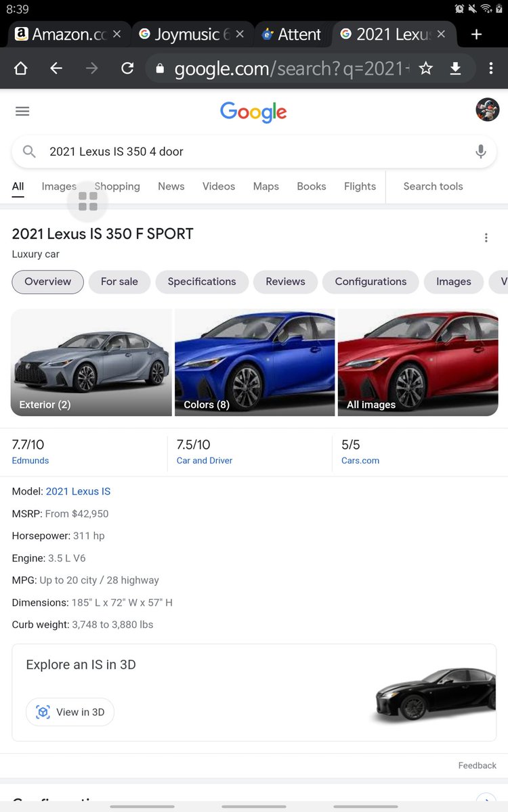
Task: Open Search tools
Action: pos(433,186)
